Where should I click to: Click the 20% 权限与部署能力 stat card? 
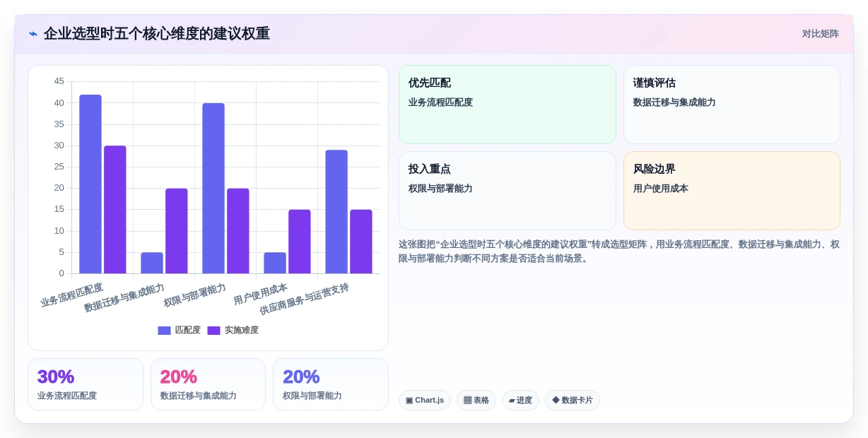(331, 384)
